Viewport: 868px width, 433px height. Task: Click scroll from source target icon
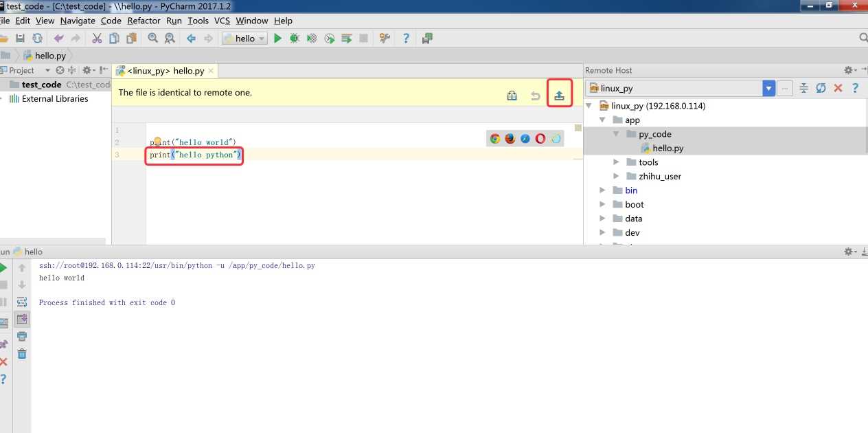point(60,70)
